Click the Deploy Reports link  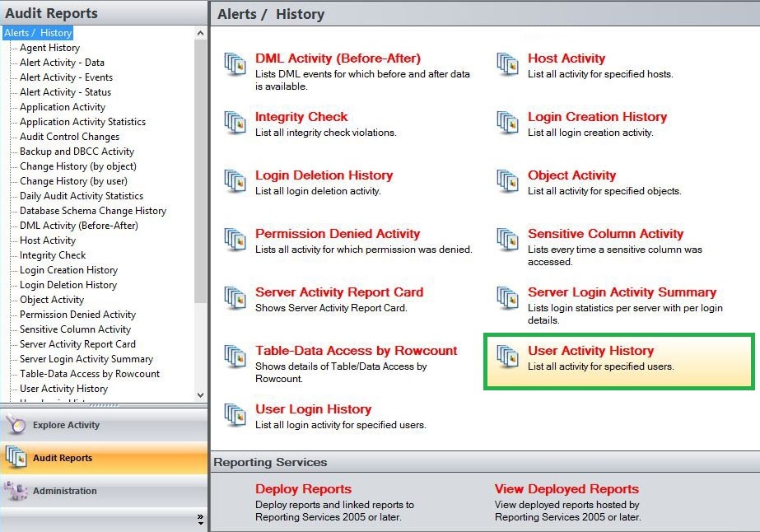tap(303, 489)
